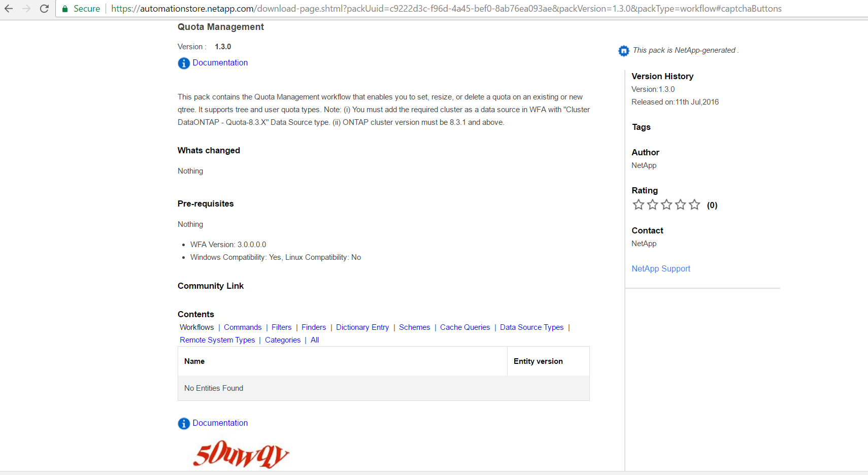This screenshot has width=868, height=475.
Task: Switch to the Commands contents tab
Action: click(243, 327)
